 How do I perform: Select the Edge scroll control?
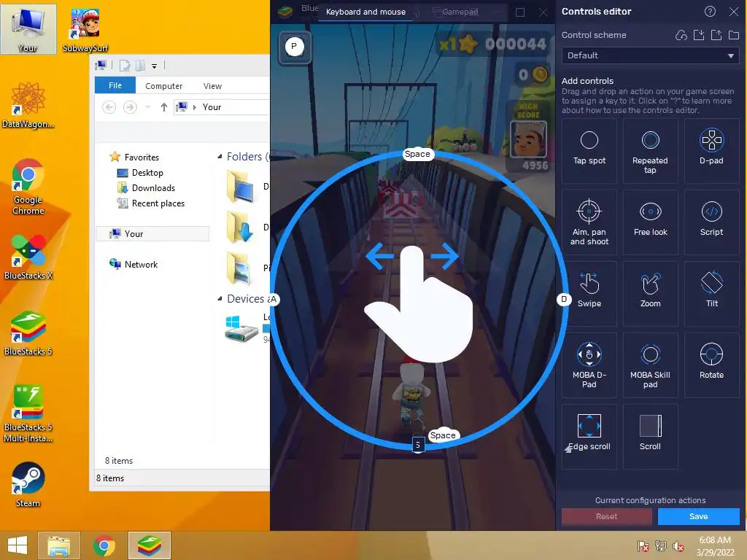tap(589, 436)
